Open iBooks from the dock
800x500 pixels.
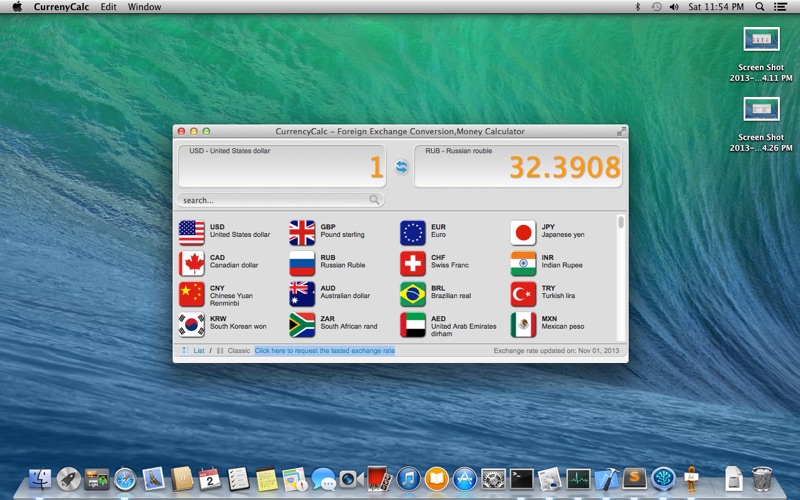[x=437, y=479]
